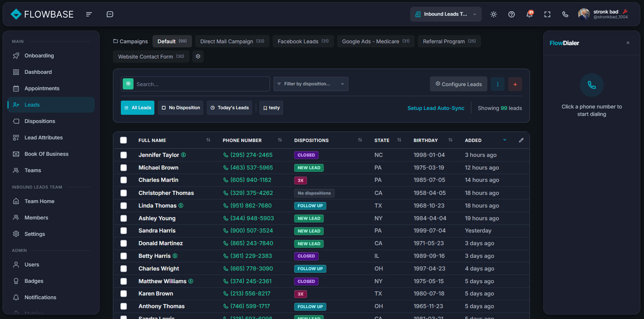
Task: Open the edit columns pencil icon
Action: pos(521,140)
